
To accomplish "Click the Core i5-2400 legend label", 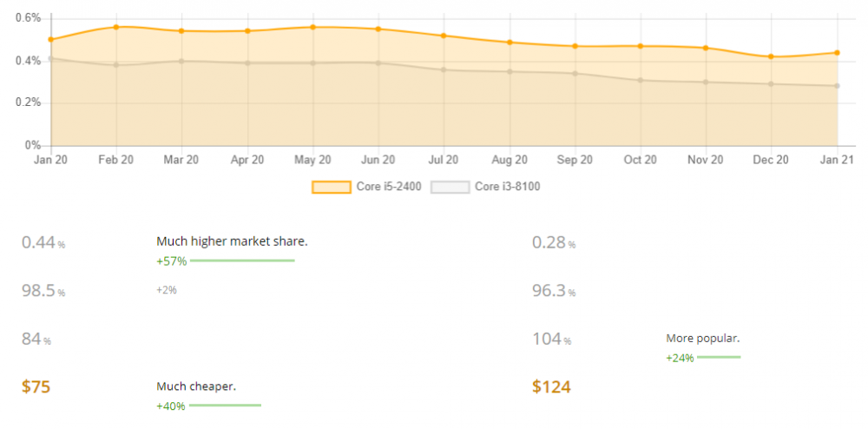I will point(389,187).
